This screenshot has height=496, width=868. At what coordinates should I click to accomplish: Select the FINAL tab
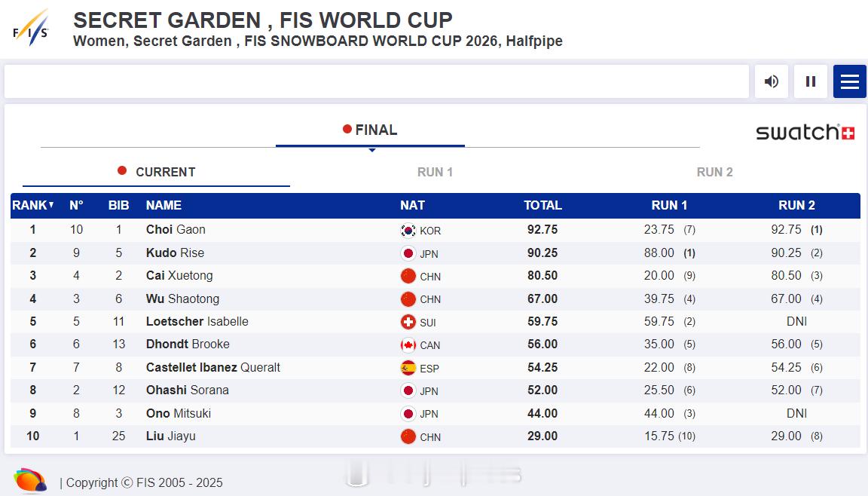click(370, 130)
